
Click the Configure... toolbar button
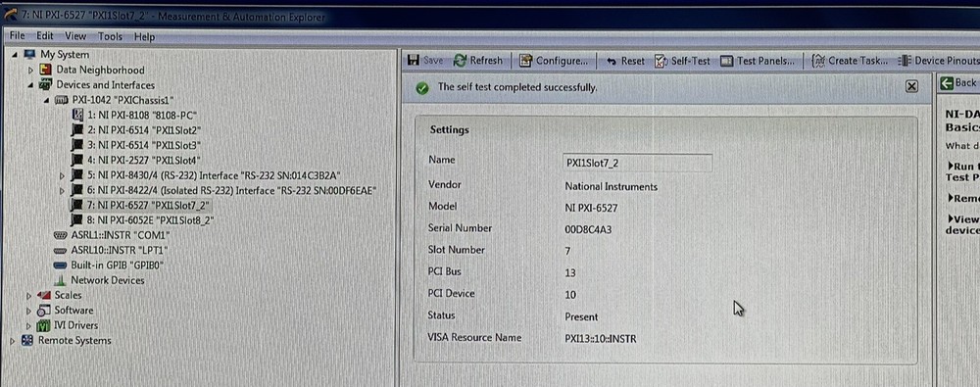[554, 61]
